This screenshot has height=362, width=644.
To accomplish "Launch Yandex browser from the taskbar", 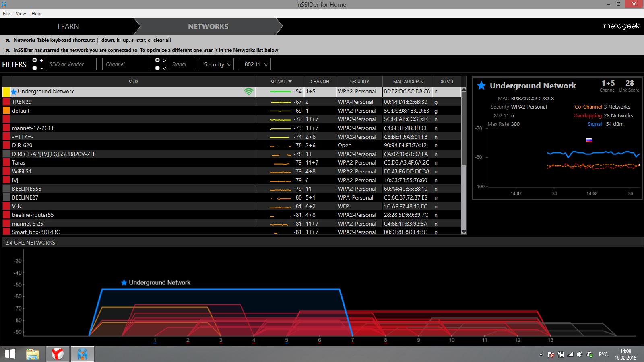I will click(x=58, y=354).
